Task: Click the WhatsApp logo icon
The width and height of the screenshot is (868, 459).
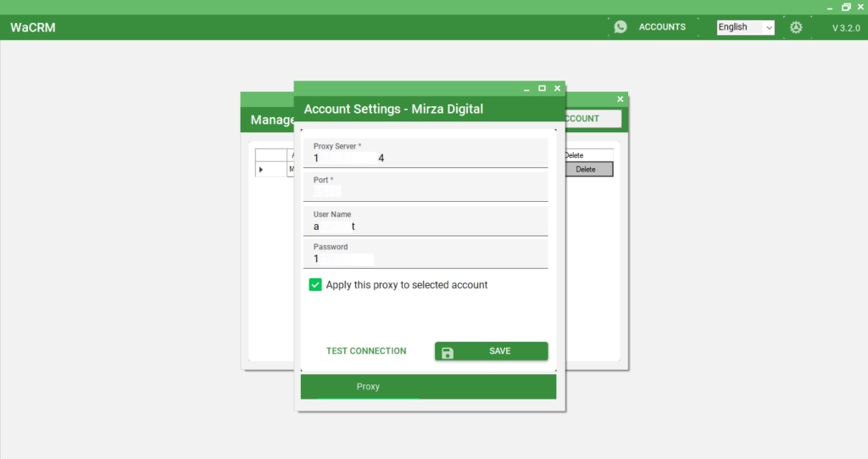Action: pyautogui.click(x=620, y=26)
